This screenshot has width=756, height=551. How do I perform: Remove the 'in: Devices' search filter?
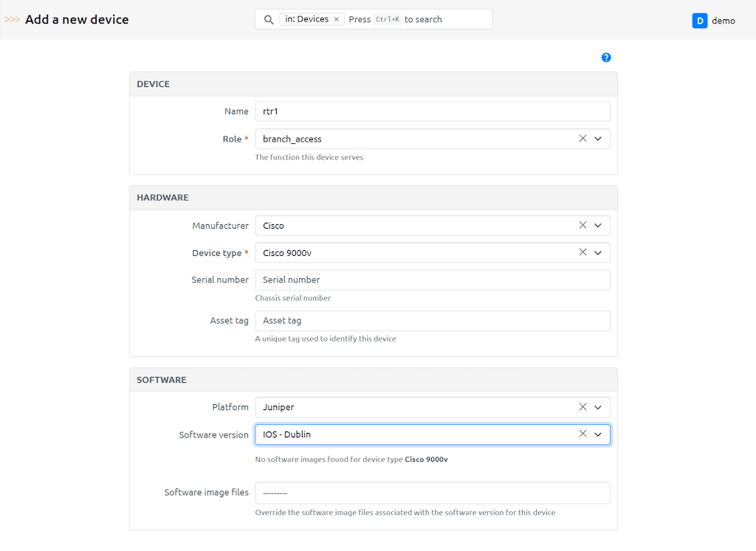[337, 20]
